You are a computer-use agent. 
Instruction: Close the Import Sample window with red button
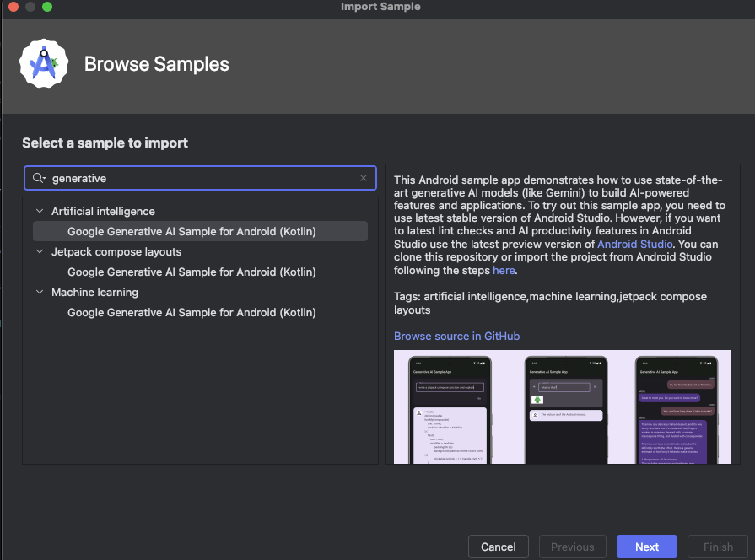point(13,7)
